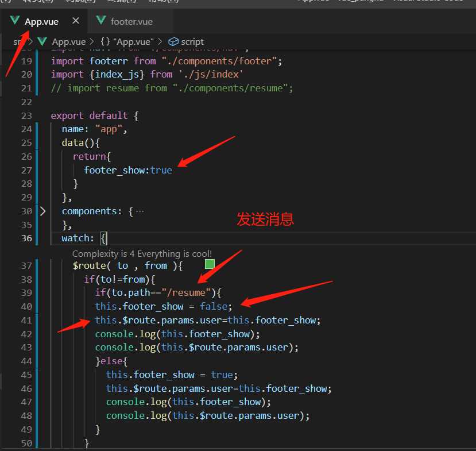Click the folded ellipsis after components: {
Image resolution: width=476 pixels, height=451 pixels.
(x=140, y=211)
